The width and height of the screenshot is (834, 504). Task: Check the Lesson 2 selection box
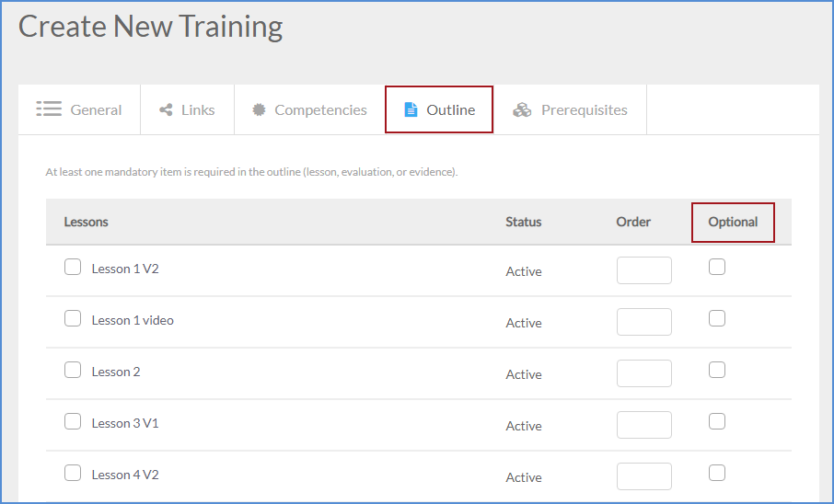pyautogui.click(x=73, y=371)
